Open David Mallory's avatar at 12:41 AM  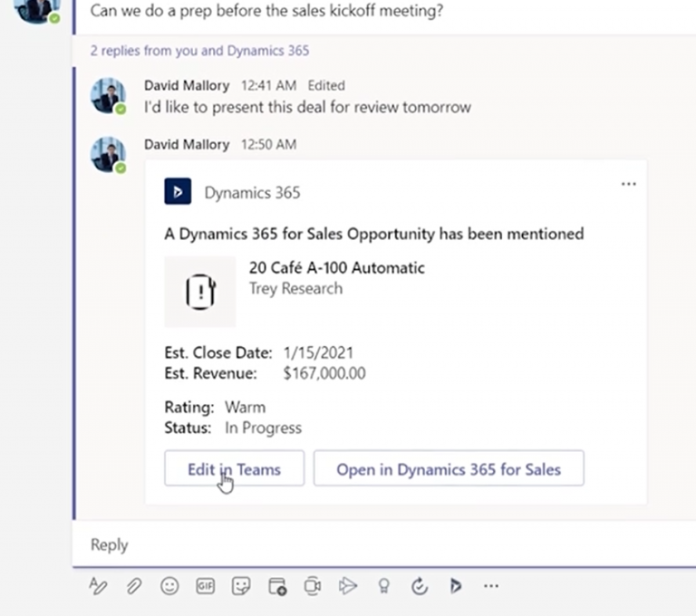click(x=109, y=96)
